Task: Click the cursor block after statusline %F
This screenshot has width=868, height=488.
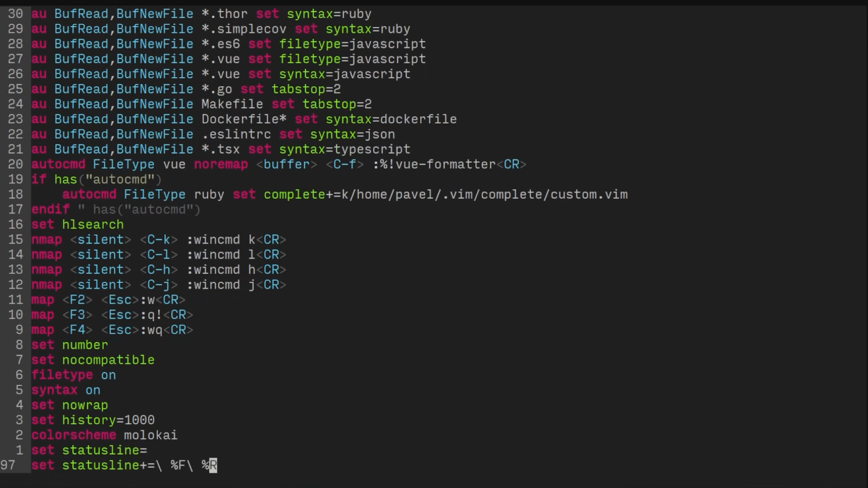Action: (213, 465)
